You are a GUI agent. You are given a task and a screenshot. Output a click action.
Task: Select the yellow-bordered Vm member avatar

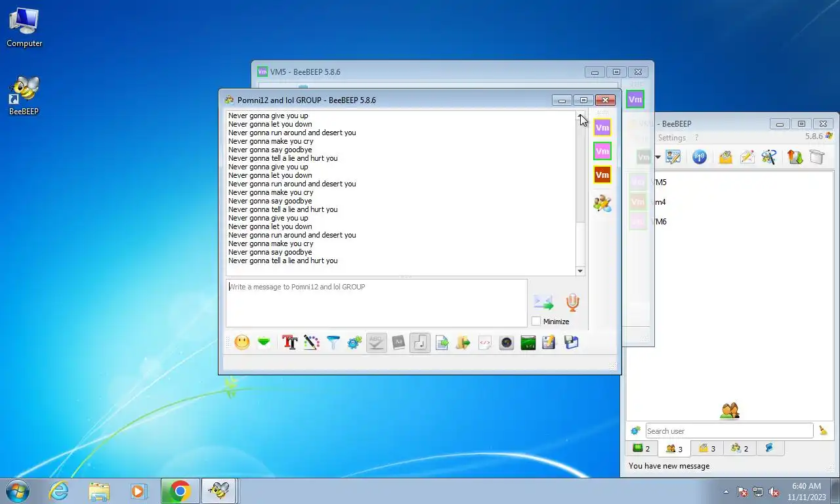(x=602, y=128)
